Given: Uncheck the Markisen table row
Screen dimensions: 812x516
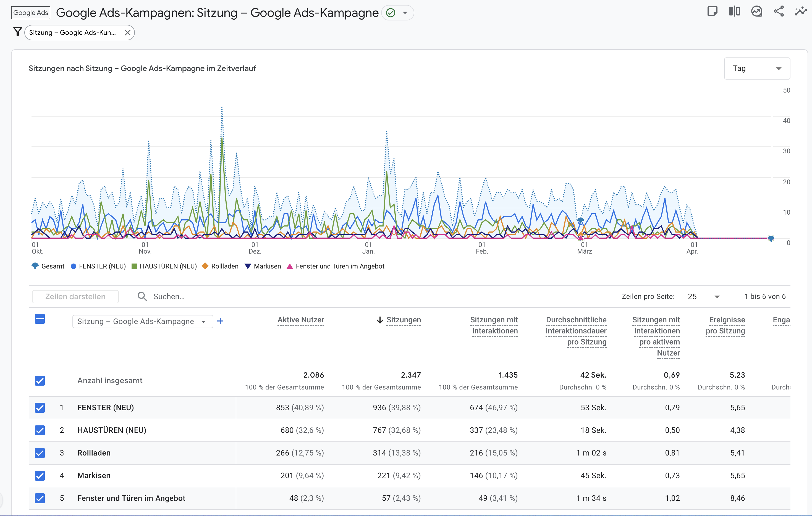Looking at the screenshot, I should tap(40, 476).
